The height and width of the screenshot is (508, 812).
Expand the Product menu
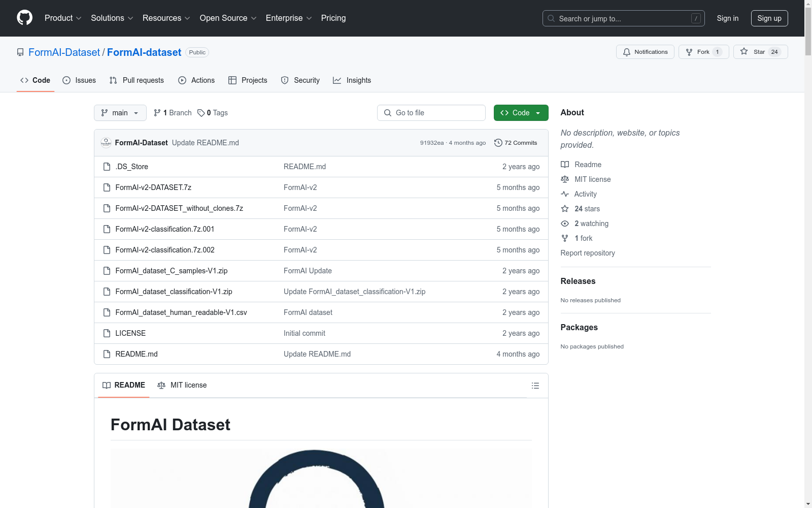63,18
